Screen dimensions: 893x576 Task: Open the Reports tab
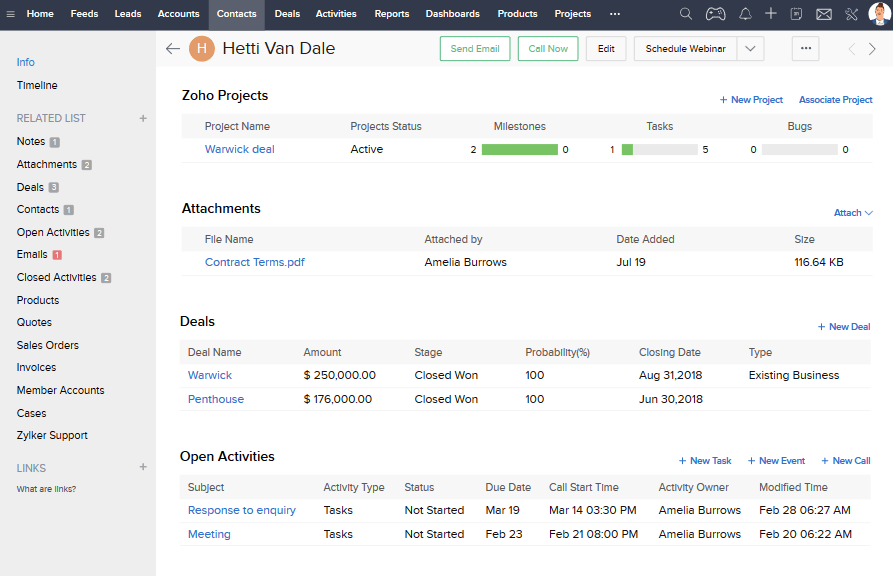[x=391, y=14]
